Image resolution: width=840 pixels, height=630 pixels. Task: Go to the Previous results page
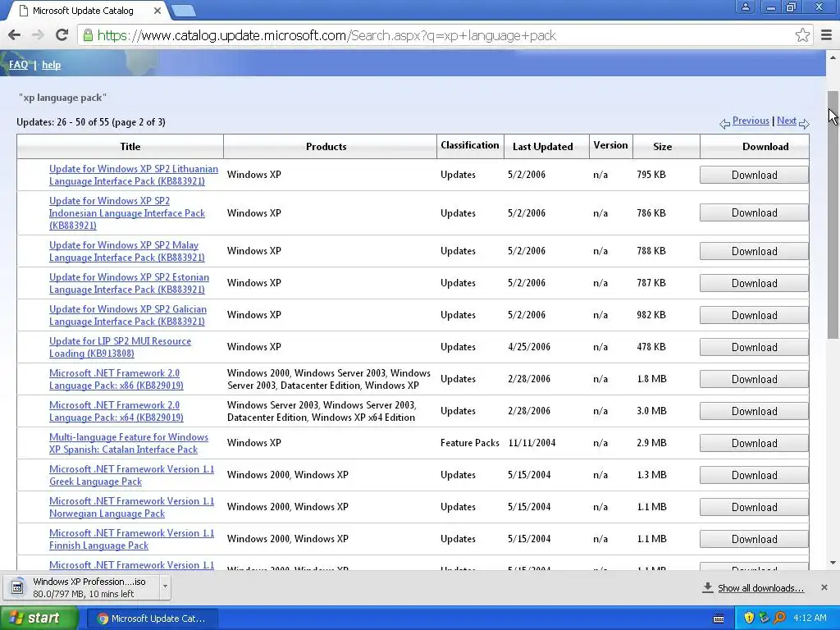click(x=751, y=121)
